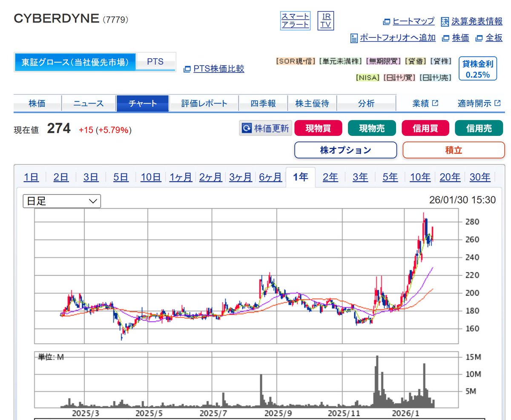Select the 1年 chart period

300,177
